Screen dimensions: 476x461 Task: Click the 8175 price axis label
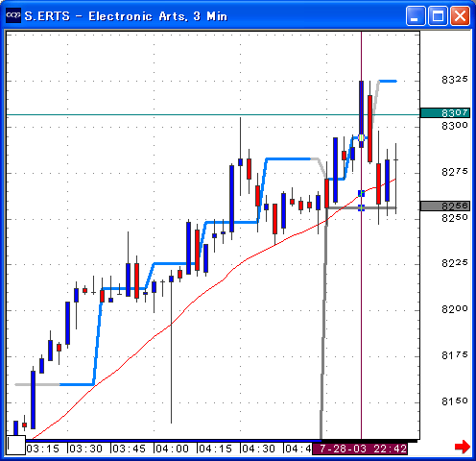click(455, 355)
